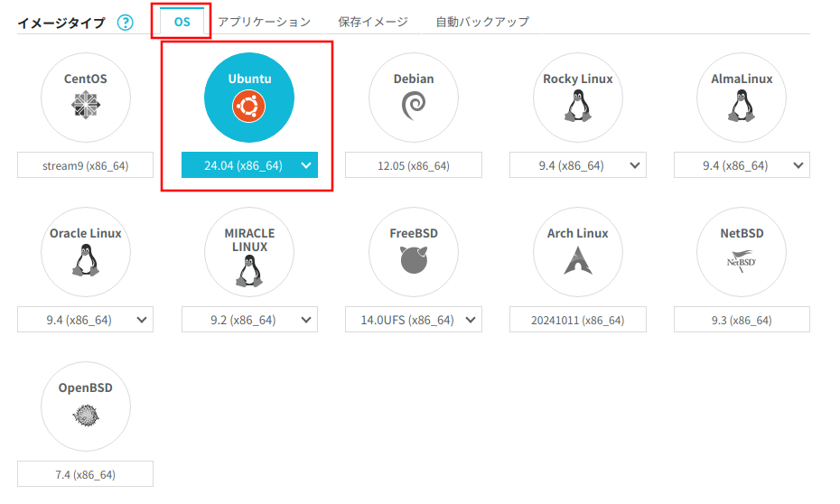Expand the AlmaLinux 9.4 version dropdown
Viewport: 840px width, 504px height.
click(742, 165)
